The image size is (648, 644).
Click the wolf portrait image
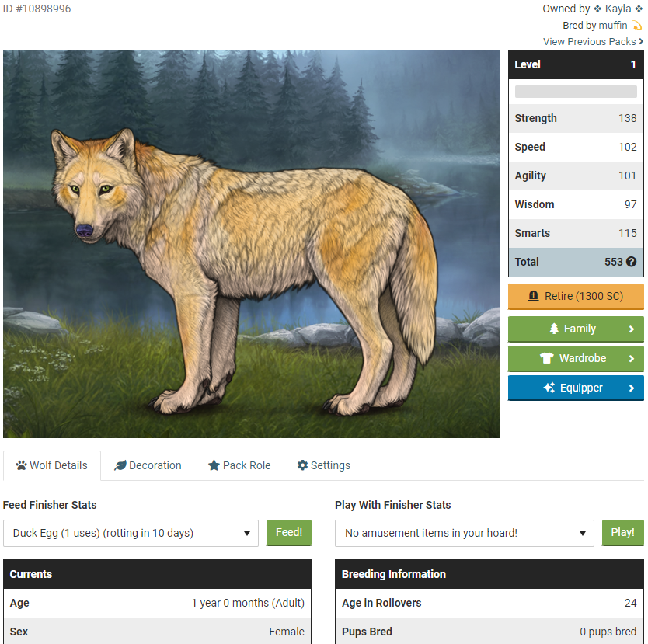tap(252, 244)
